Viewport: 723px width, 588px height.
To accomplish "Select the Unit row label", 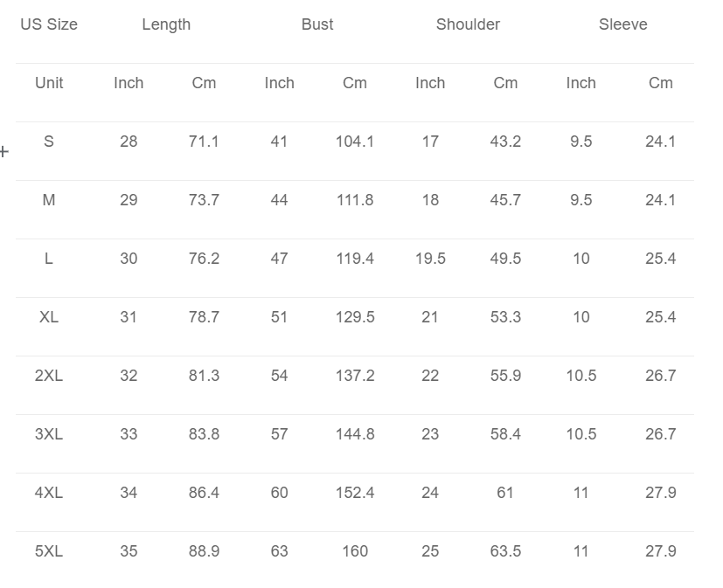I will [x=49, y=83].
